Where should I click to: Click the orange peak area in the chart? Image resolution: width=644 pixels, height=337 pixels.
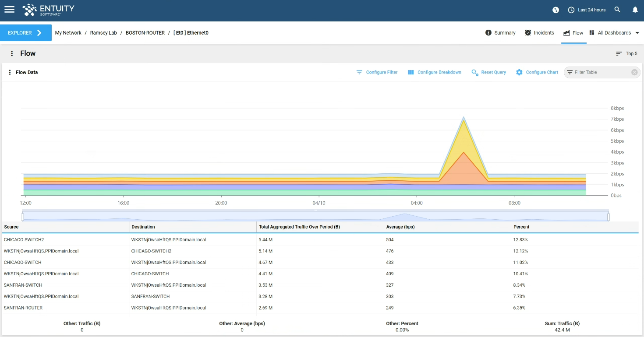[x=464, y=171]
